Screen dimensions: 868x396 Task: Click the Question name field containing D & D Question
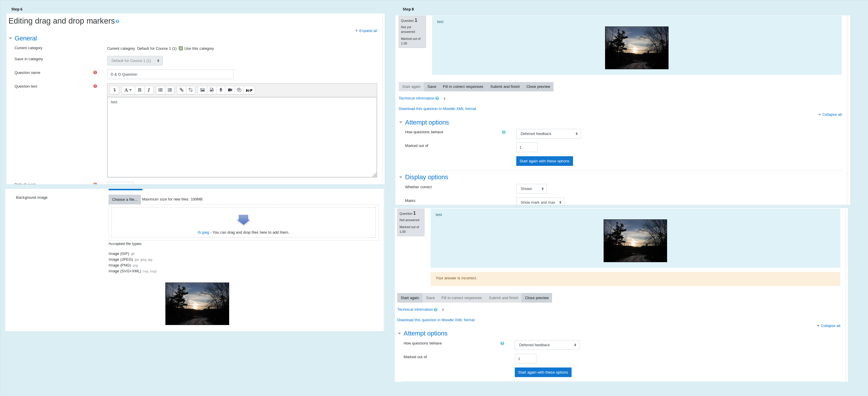[x=170, y=74]
